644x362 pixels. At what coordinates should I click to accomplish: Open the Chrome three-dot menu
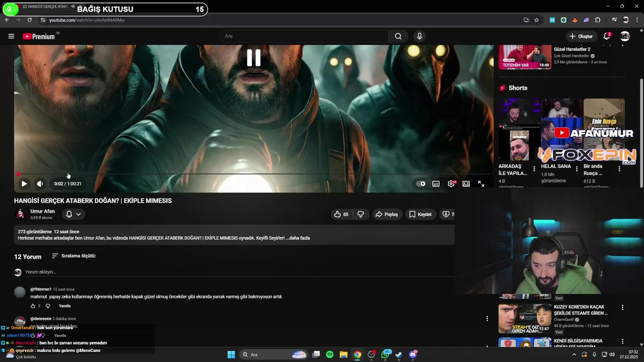click(637, 20)
